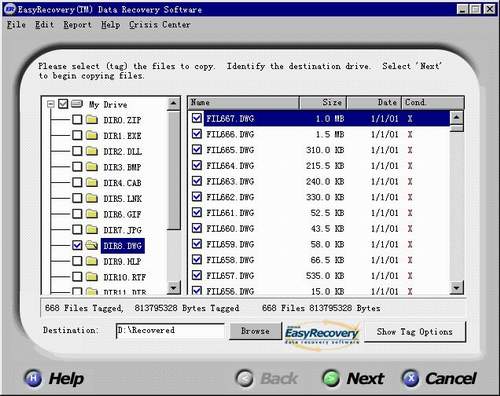Select the DIR9.MLP tree label
Viewport: 500px width, 396px height.
[x=122, y=261]
